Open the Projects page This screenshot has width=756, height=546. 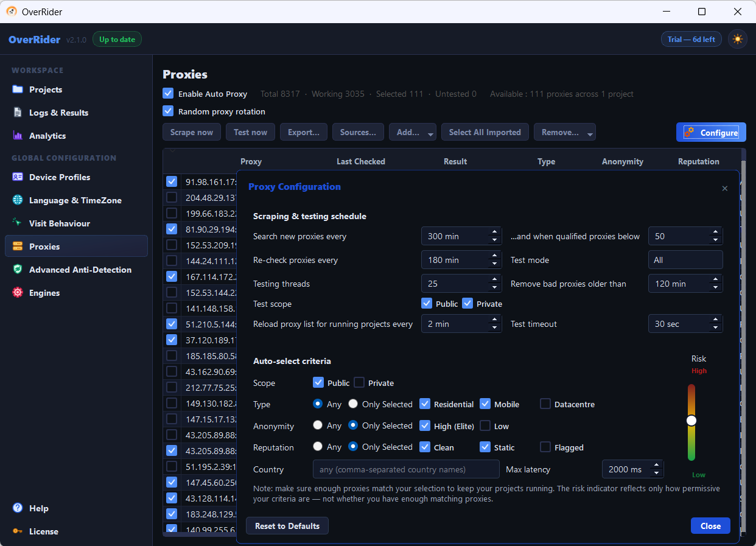click(76, 89)
